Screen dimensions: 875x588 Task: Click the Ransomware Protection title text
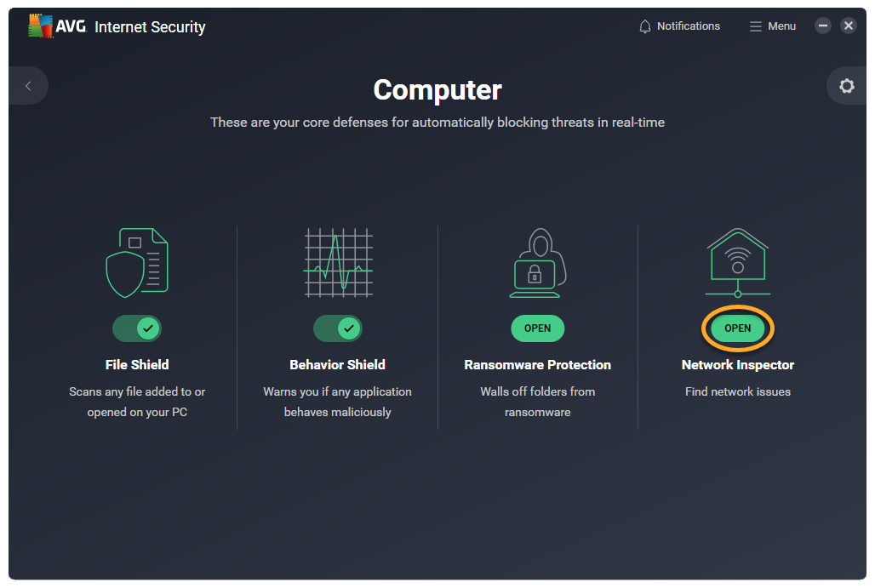(537, 365)
